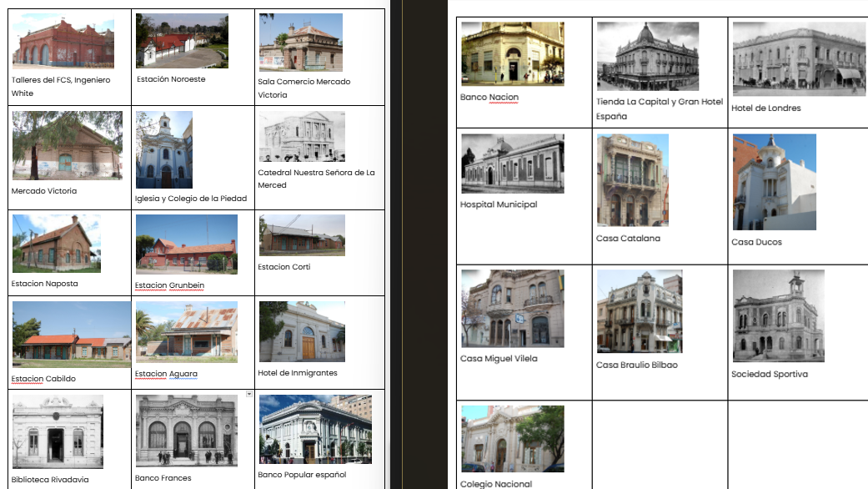Select the Sociedad Sportiva photo
The height and width of the screenshot is (489, 868).
(778, 316)
